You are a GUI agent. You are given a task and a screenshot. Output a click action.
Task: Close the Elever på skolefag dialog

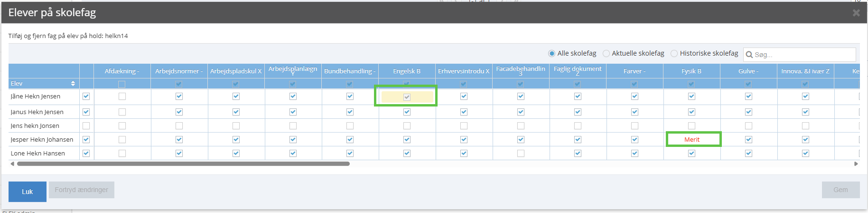click(x=856, y=13)
